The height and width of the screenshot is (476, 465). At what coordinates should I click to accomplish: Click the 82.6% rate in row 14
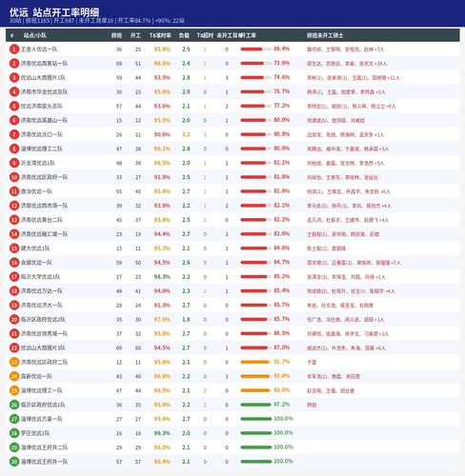click(x=281, y=234)
